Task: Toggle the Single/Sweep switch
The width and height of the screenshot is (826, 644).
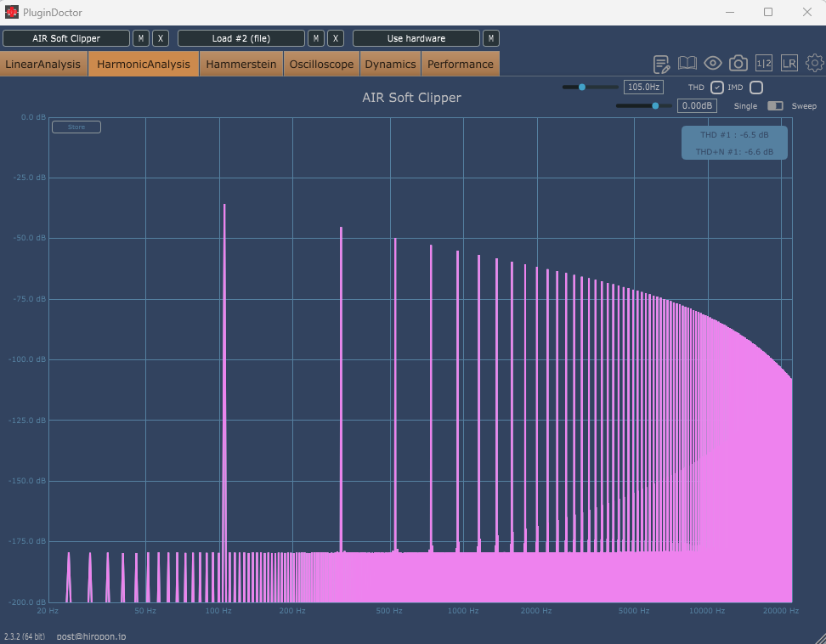Action: click(x=775, y=106)
